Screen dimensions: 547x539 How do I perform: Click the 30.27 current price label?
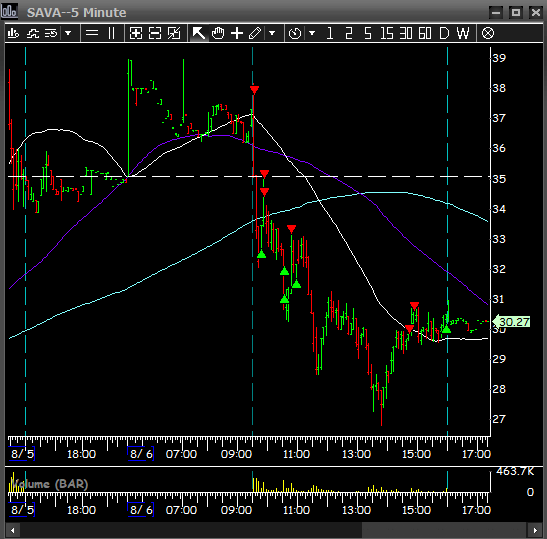point(511,322)
